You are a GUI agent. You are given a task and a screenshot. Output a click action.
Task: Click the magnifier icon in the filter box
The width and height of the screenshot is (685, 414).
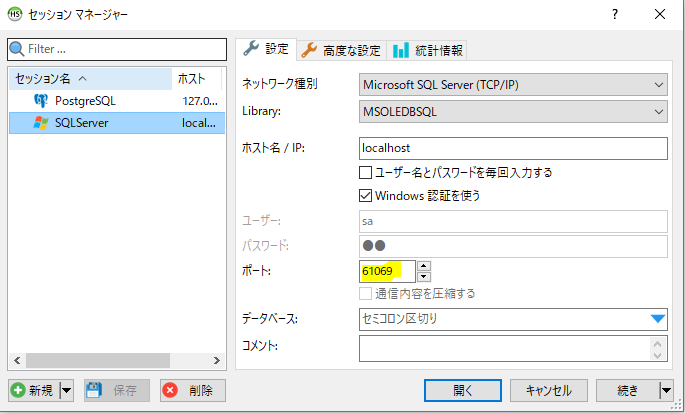click(x=17, y=49)
